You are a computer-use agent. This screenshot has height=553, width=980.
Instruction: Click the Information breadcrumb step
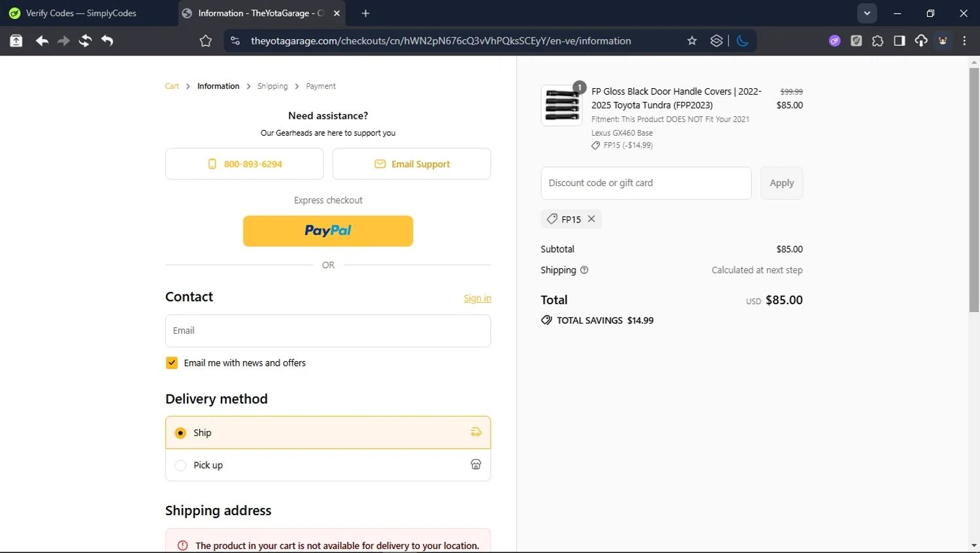click(x=218, y=86)
